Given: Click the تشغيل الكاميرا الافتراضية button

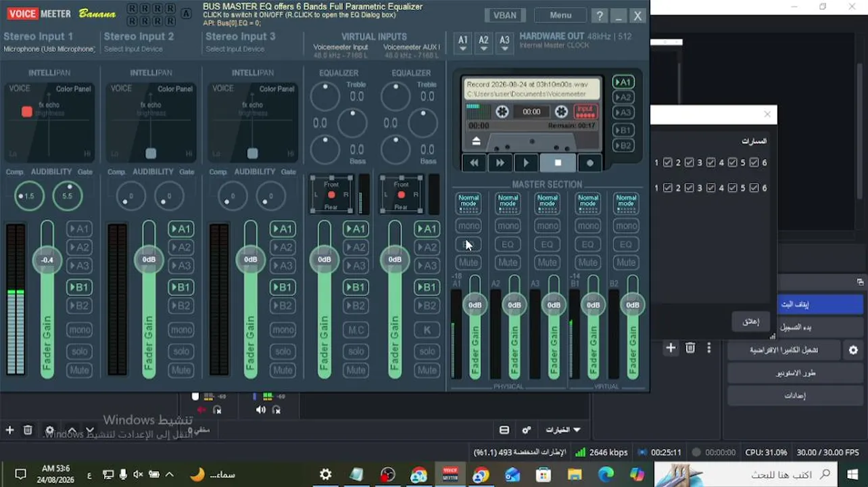Looking at the screenshot, I should [x=784, y=350].
